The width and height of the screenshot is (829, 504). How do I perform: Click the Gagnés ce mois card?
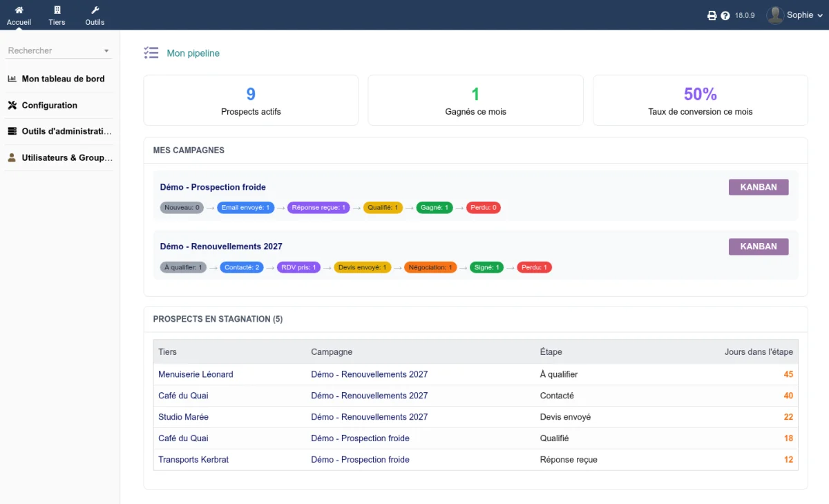point(475,100)
